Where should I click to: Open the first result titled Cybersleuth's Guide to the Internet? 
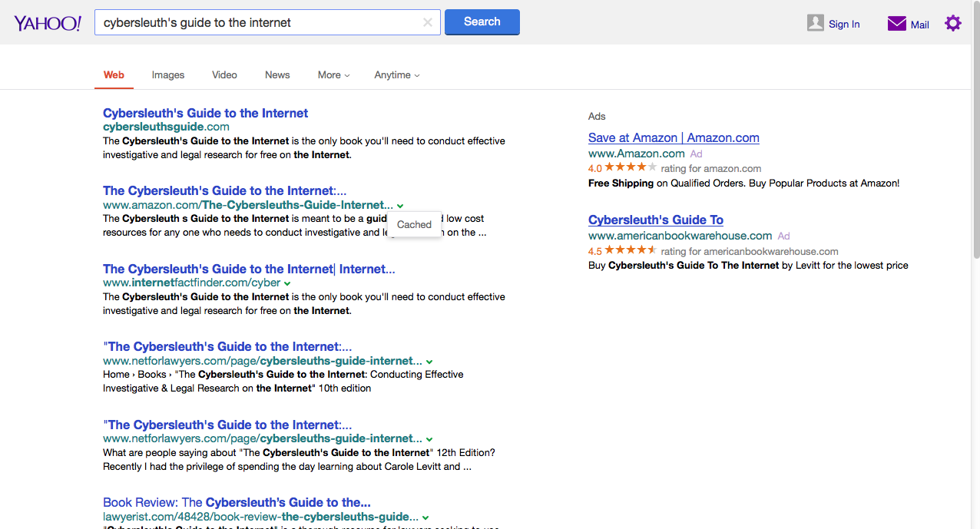pos(205,113)
